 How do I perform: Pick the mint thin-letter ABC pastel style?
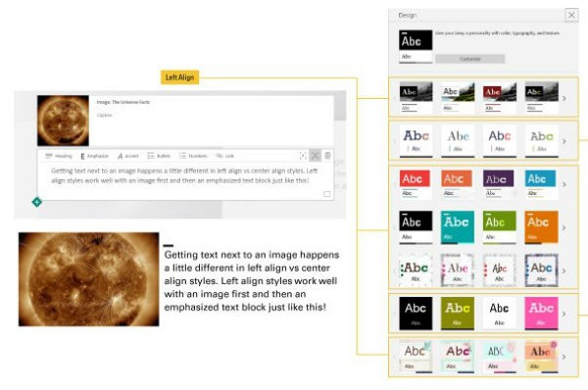click(x=500, y=357)
